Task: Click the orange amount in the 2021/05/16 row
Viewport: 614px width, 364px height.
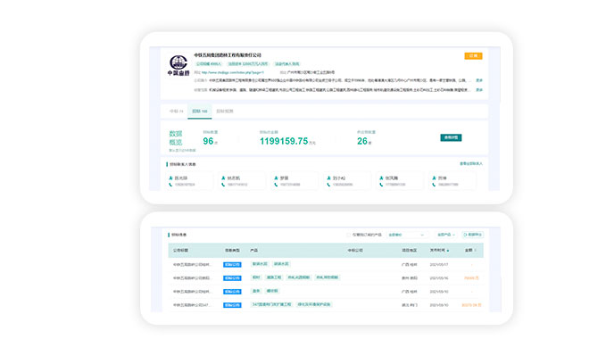Action: pos(471,277)
